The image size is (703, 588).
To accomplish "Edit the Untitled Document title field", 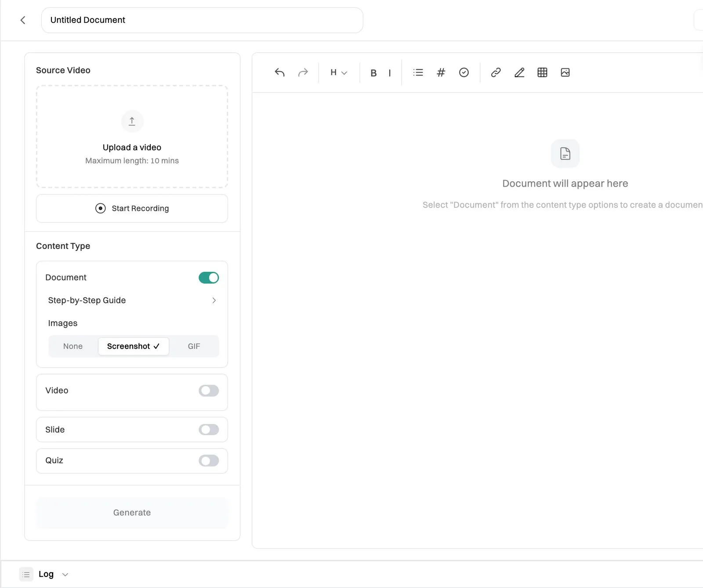I will (202, 20).
